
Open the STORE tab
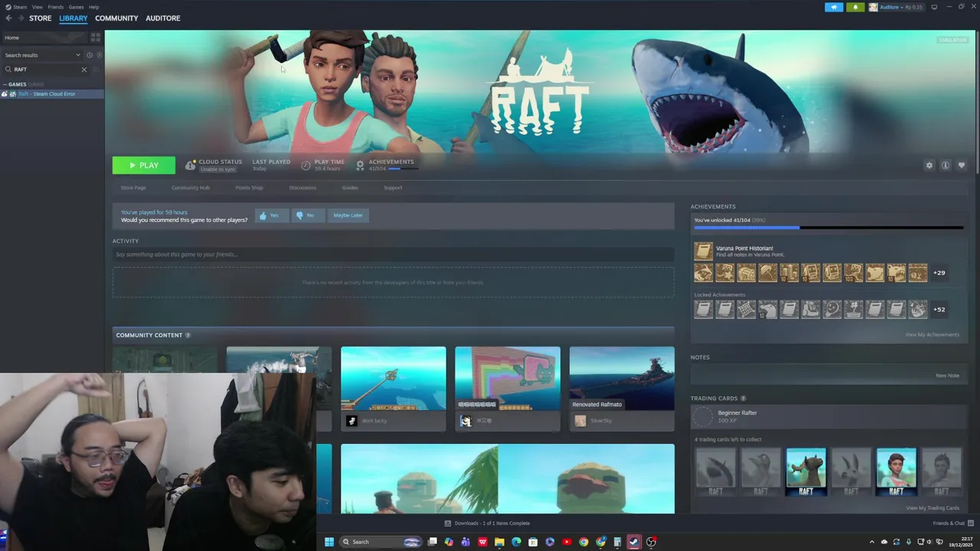[x=41, y=18]
